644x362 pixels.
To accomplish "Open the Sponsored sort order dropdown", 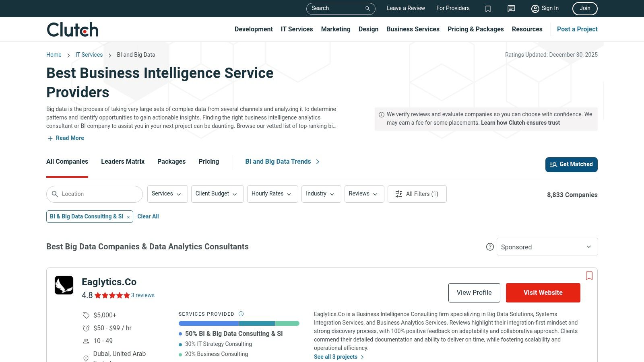I will coord(547,247).
